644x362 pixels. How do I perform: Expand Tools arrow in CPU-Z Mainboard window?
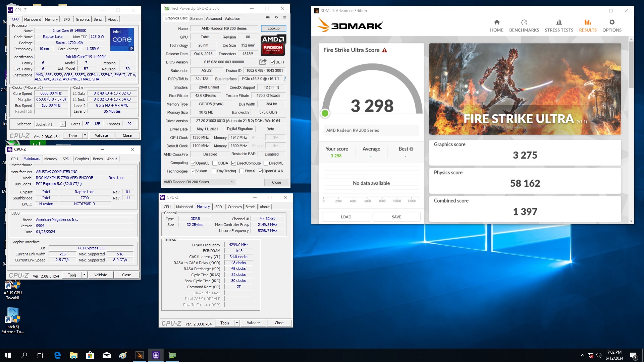coord(84,275)
